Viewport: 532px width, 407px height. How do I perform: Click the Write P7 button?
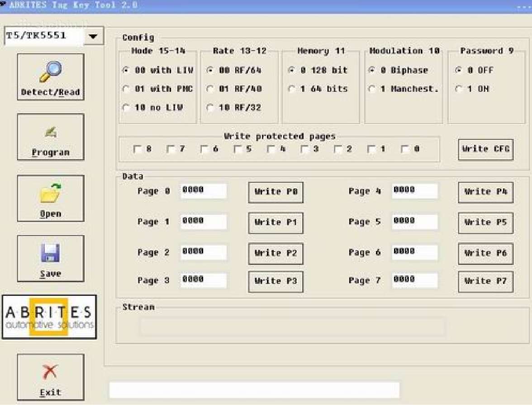(485, 281)
